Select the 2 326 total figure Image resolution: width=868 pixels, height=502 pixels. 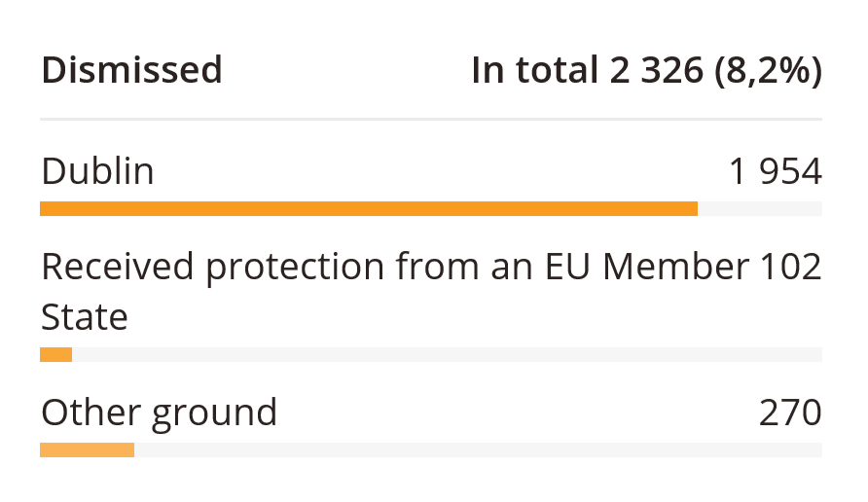point(656,70)
